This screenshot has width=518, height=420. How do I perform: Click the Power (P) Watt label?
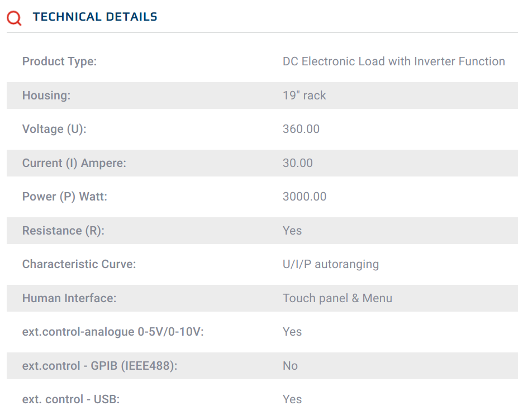(x=65, y=197)
